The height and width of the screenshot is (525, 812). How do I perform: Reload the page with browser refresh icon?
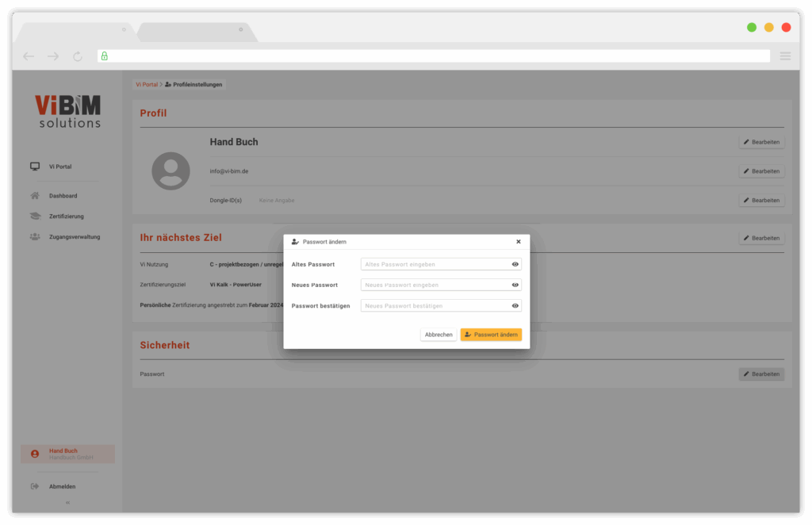pyautogui.click(x=77, y=56)
